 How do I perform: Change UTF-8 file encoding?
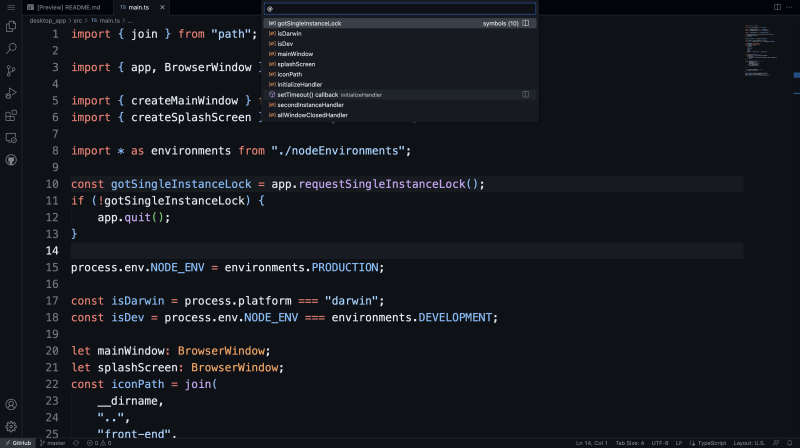pyautogui.click(x=660, y=443)
